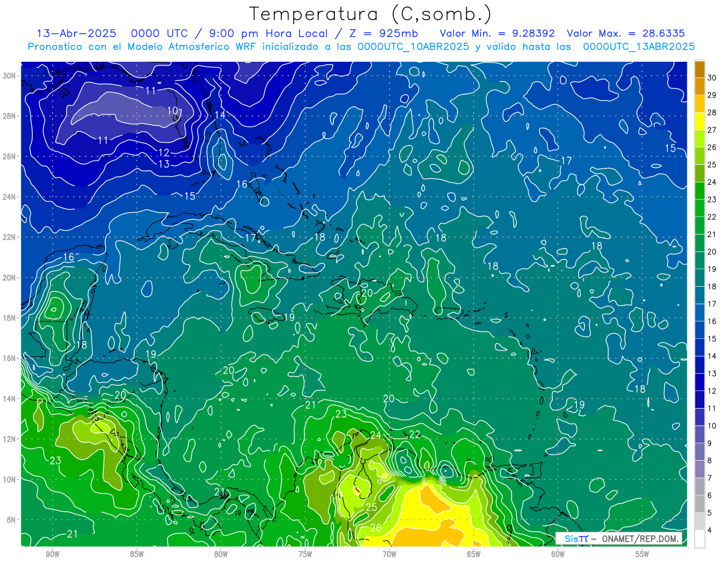Click the '80W' longitude axis label
Viewport: 728px width, 562px height.
click(x=221, y=554)
